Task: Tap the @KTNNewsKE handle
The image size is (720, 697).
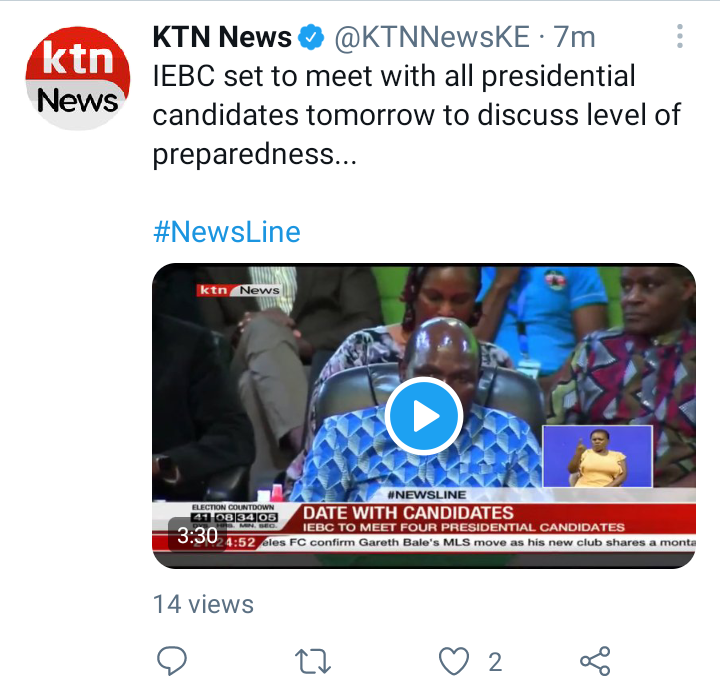Action: coord(432,37)
